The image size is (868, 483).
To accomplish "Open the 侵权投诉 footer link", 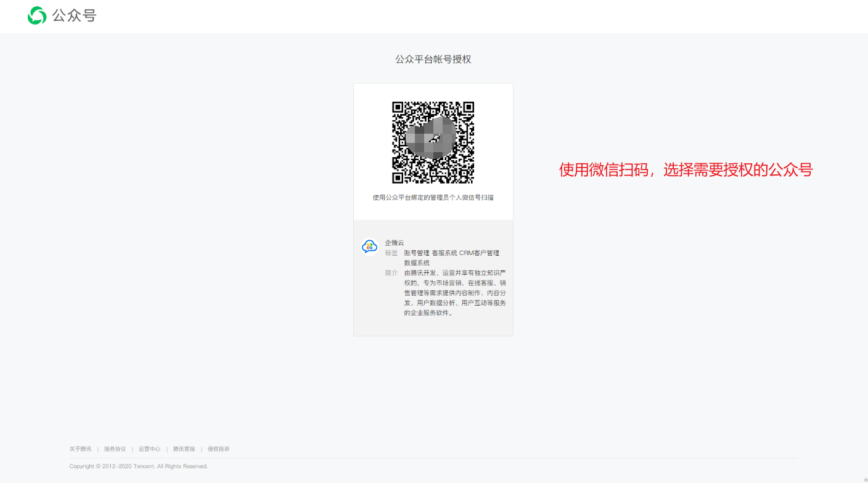I will [218, 449].
